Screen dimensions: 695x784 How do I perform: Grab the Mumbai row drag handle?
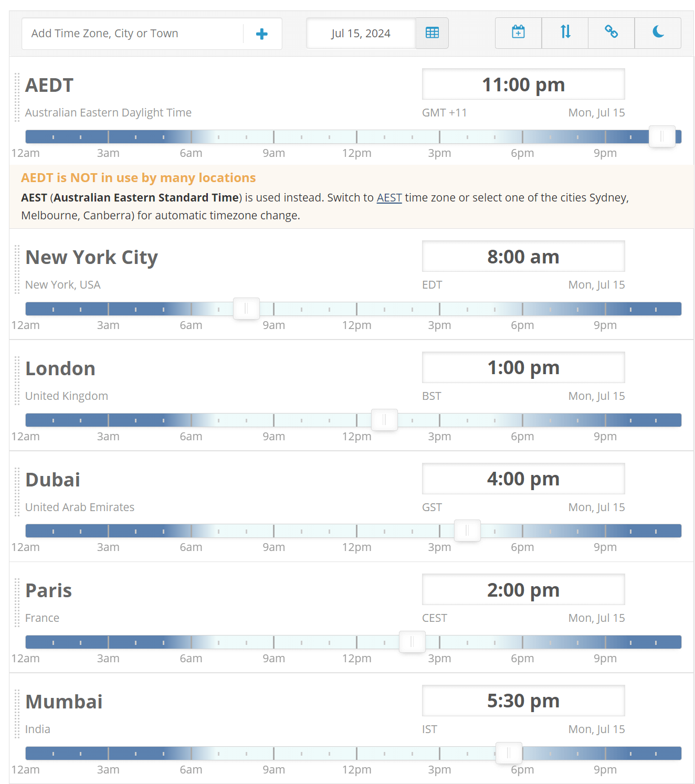pos(17,714)
